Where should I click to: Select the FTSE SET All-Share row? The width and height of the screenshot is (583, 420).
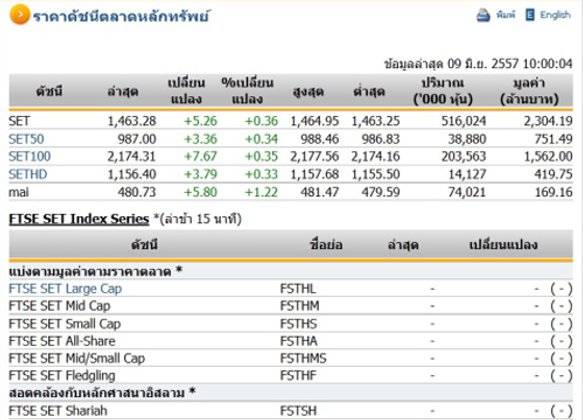[x=291, y=341]
